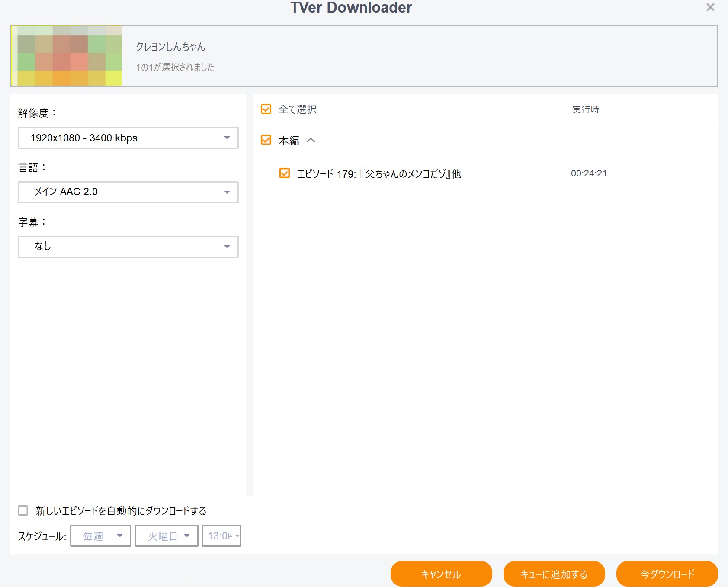Screen dimensions: 728x587
Task: Close the TVer Downloader dialog
Action: (x=710, y=7)
